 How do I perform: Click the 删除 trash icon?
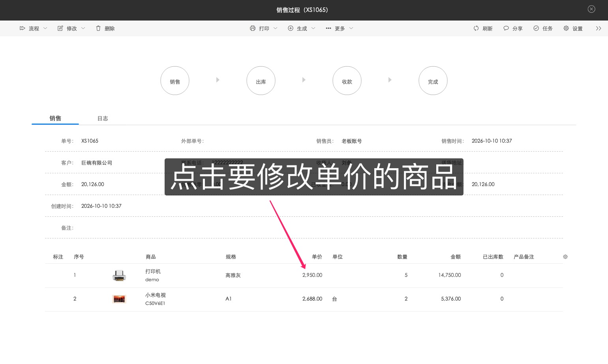tap(98, 28)
